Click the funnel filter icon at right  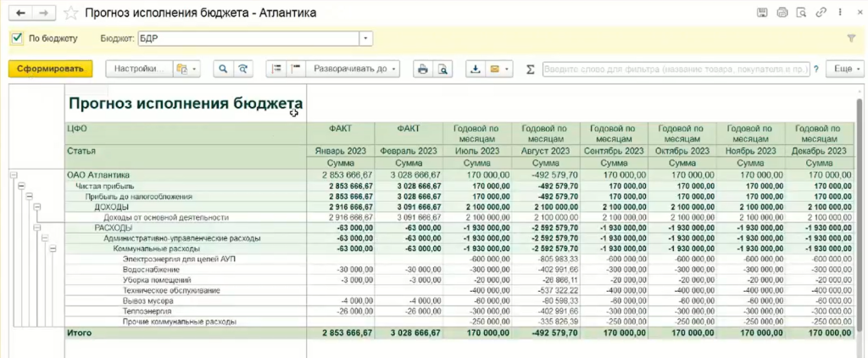click(851, 38)
